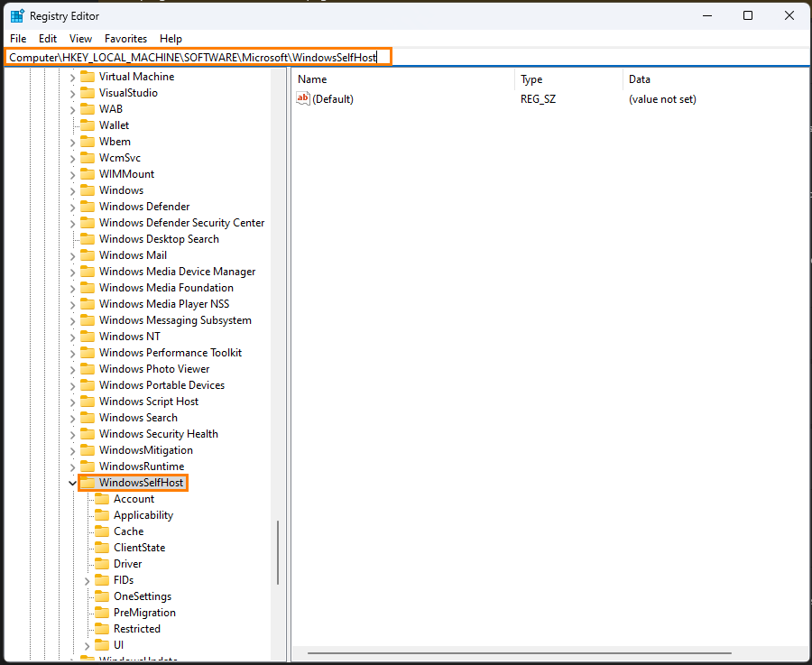Minimize the Registry Editor window
The height and width of the screenshot is (665, 812).
(x=706, y=16)
